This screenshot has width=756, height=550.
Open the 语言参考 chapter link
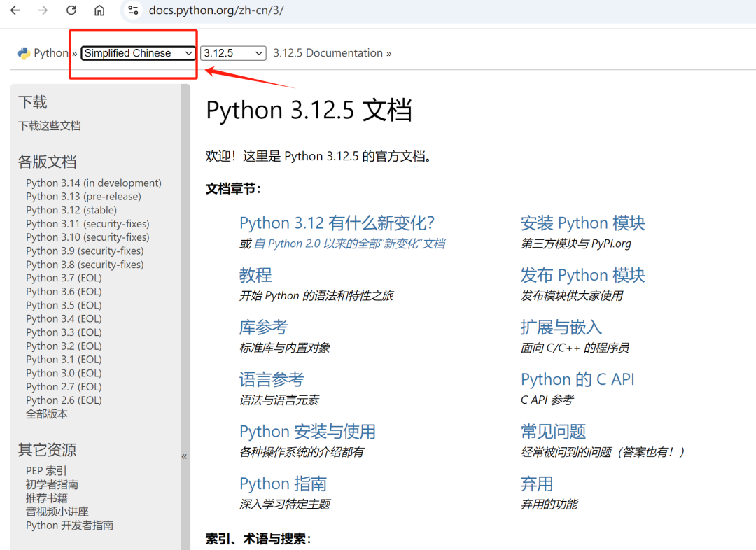coord(272,379)
